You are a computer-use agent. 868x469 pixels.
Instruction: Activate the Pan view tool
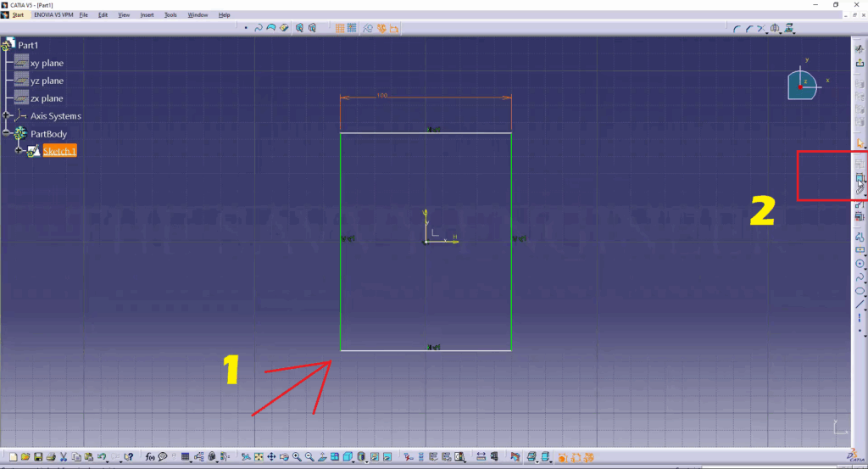point(270,457)
